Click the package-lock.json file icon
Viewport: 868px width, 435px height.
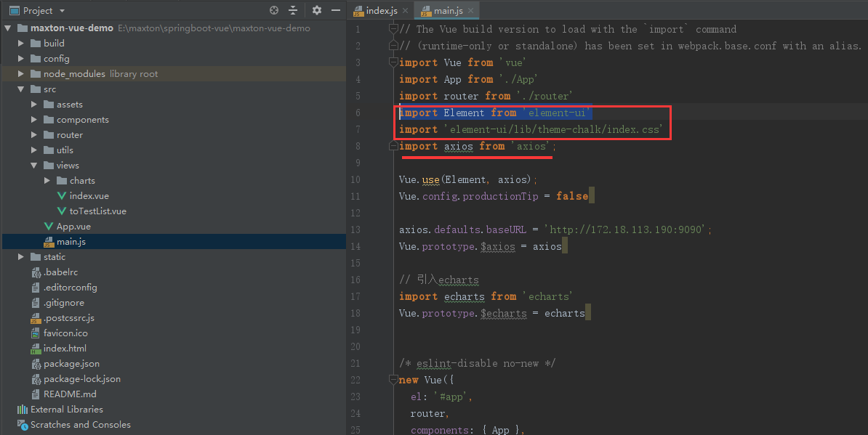(x=36, y=378)
